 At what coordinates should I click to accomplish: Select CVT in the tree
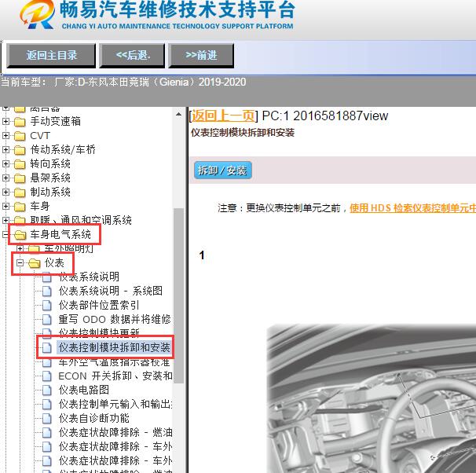pyautogui.click(x=40, y=135)
